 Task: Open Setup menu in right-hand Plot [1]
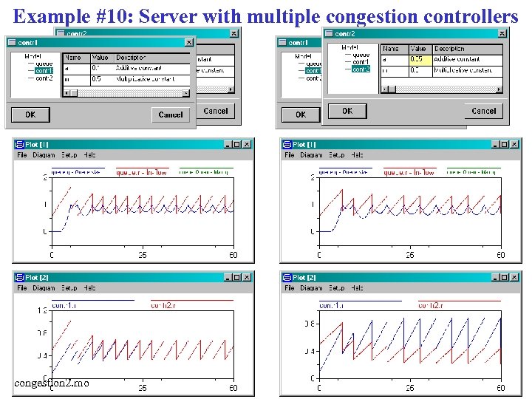337,155
